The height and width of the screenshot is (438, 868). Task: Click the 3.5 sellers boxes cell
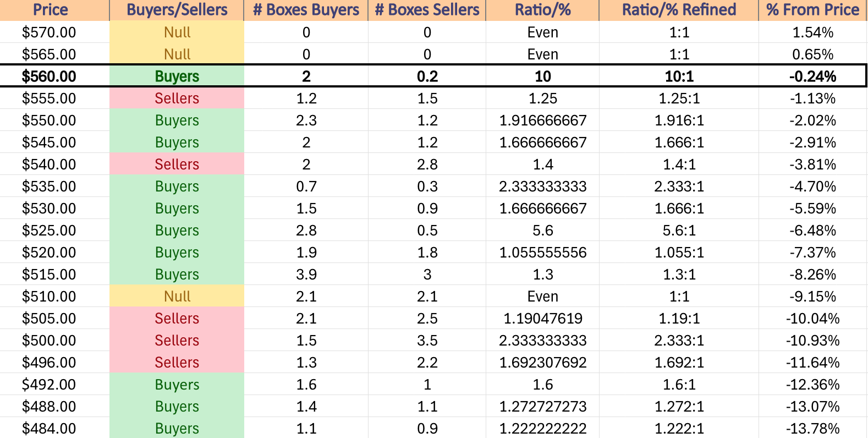point(427,340)
